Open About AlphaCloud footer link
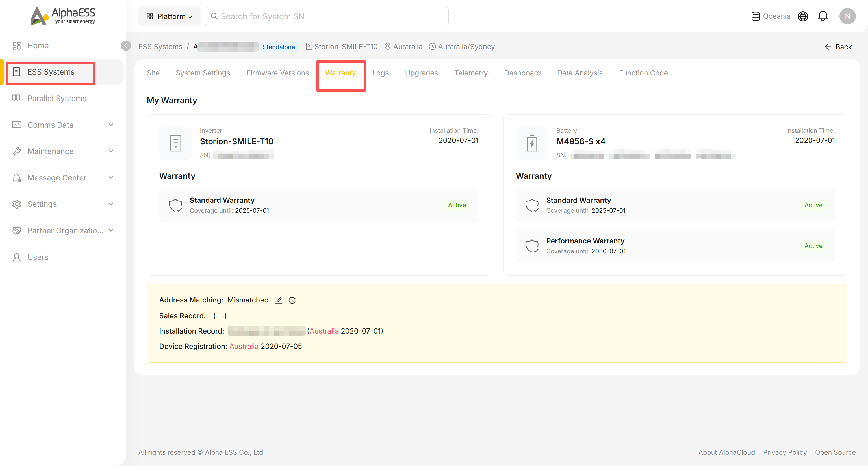The height and width of the screenshot is (466, 868). click(726, 452)
